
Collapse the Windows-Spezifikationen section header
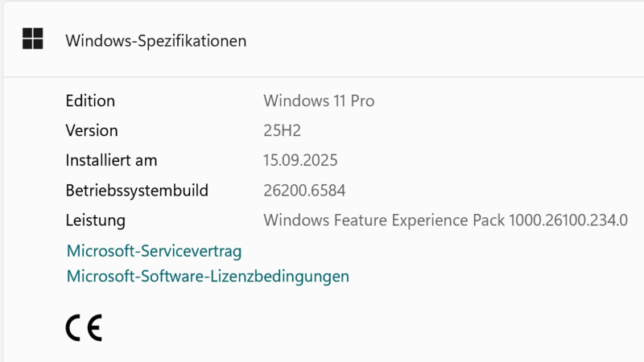[x=324, y=39]
